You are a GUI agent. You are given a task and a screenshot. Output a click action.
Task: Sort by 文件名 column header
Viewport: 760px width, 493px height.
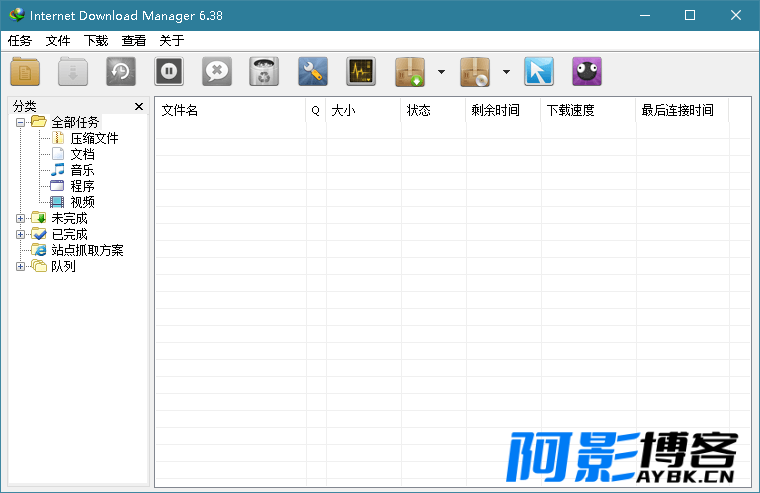point(230,110)
